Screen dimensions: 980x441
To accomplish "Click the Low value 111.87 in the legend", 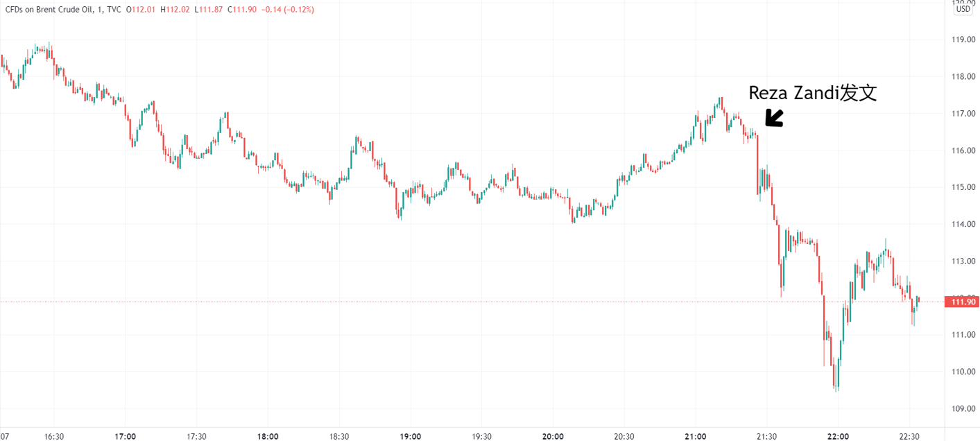I will tap(209, 10).
